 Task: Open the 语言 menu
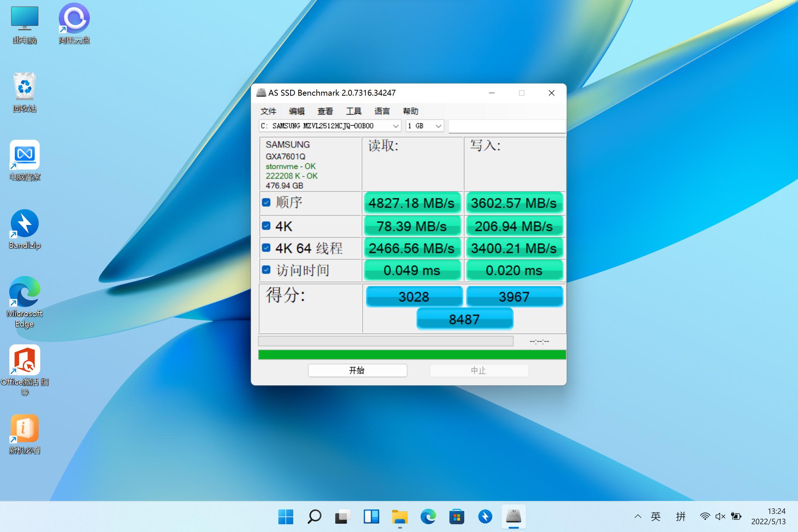pos(382,111)
